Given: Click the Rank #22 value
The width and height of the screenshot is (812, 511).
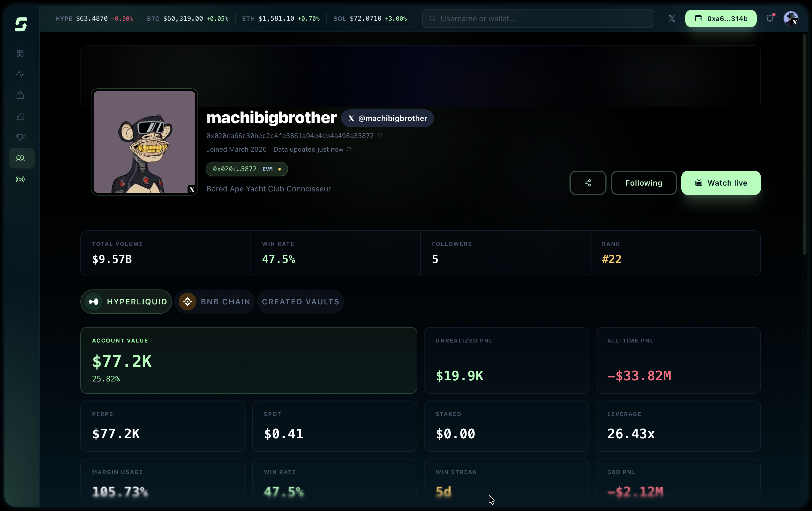Looking at the screenshot, I should tap(612, 259).
